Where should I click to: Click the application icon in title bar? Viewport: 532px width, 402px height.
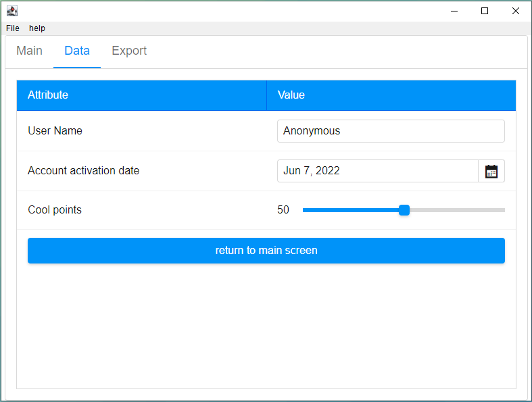[12, 11]
